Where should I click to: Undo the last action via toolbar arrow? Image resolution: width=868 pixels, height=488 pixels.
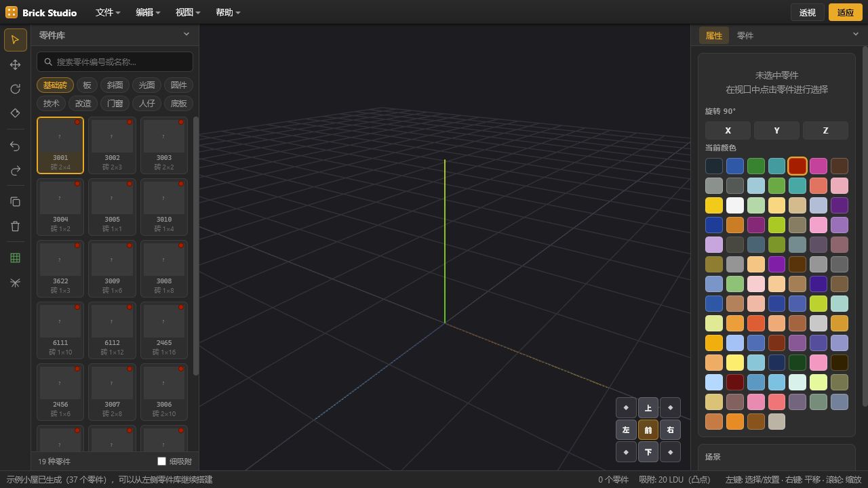point(16,146)
